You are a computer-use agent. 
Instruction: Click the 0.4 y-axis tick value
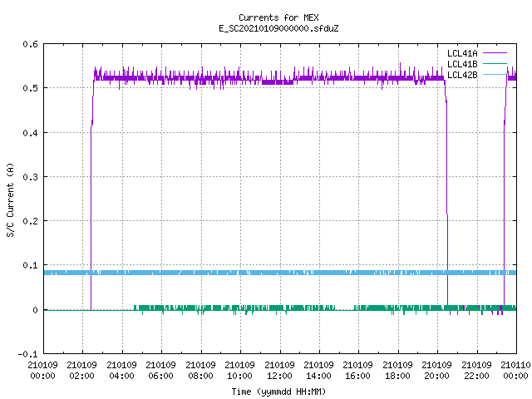(30, 133)
